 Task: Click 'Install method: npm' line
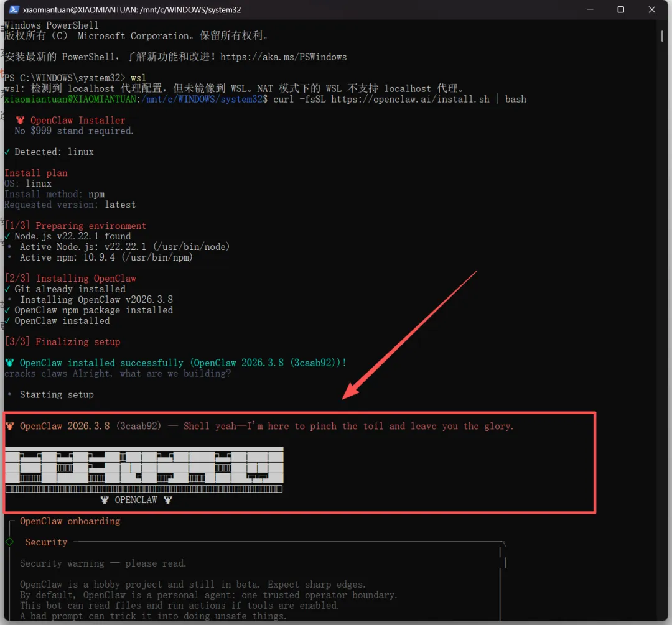pyautogui.click(x=54, y=194)
